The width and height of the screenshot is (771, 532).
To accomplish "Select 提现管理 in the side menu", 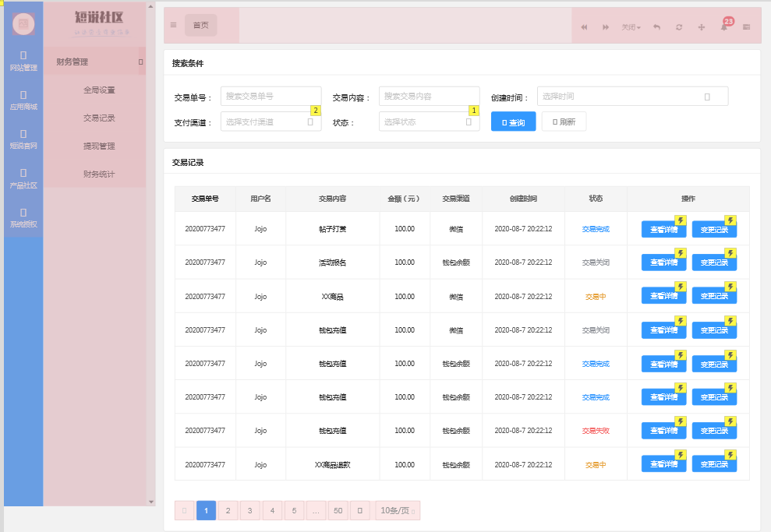I will (x=99, y=146).
